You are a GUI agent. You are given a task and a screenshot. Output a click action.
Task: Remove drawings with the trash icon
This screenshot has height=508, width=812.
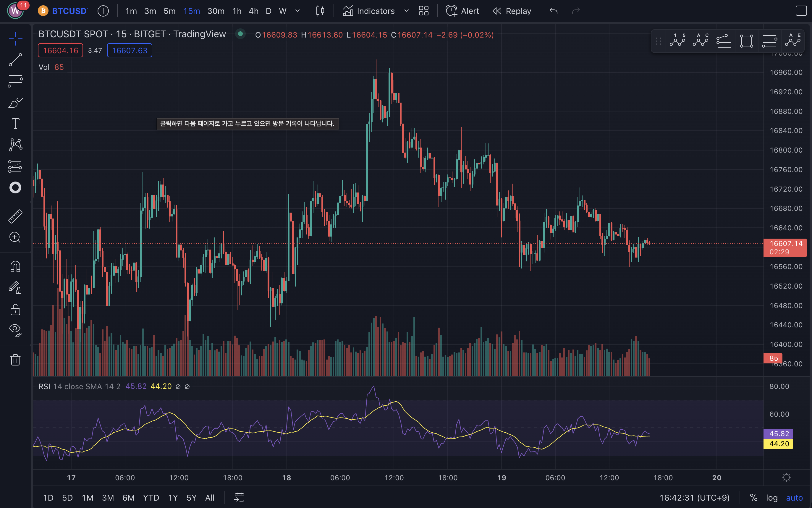click(x=15, y=360)
